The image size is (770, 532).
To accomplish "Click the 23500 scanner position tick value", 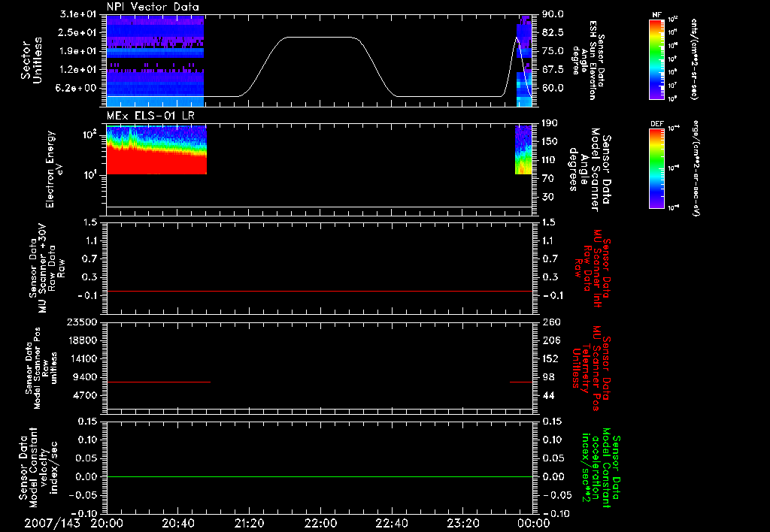I will coord(82,322).
